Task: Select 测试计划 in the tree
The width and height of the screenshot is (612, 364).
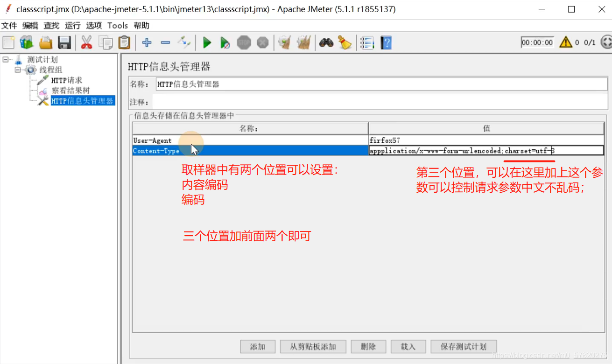Action: (42, 60)
